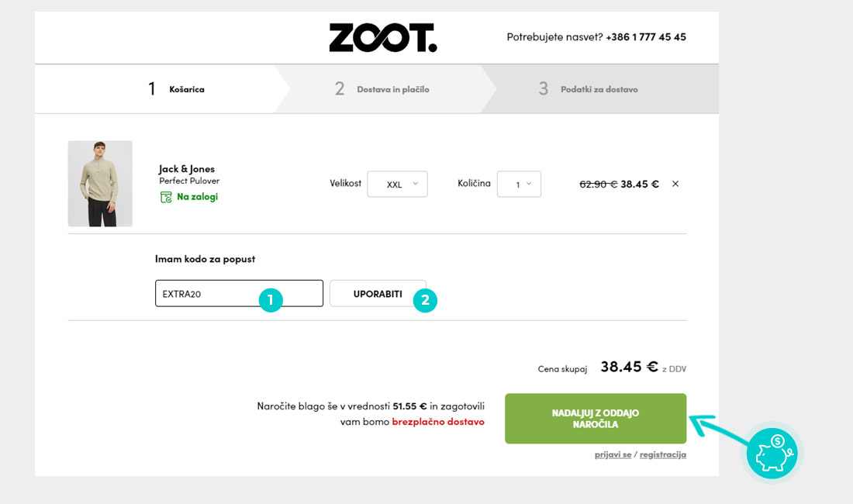Image resolution: width=853 pixels, height=504 pixels.
Task: Click the Perfect Pulover product name
Action: (189, 181)
